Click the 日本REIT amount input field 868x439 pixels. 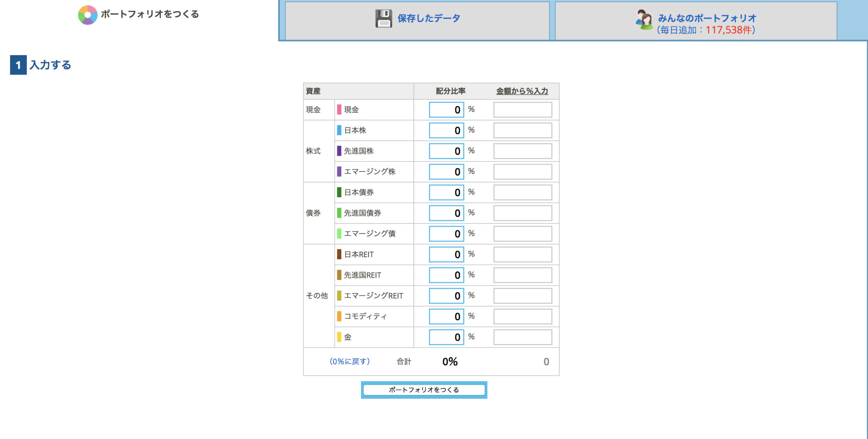coord(522,254)
